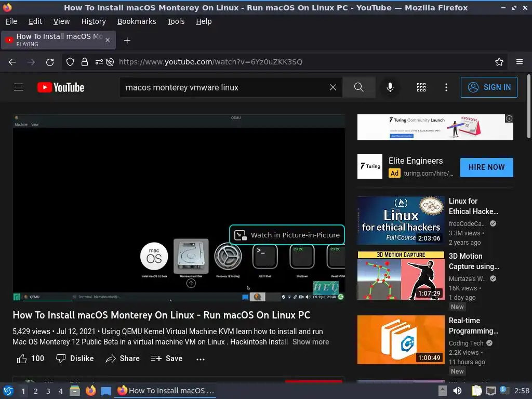
Task: Open the Edit menu
Action: pos(35,21)
